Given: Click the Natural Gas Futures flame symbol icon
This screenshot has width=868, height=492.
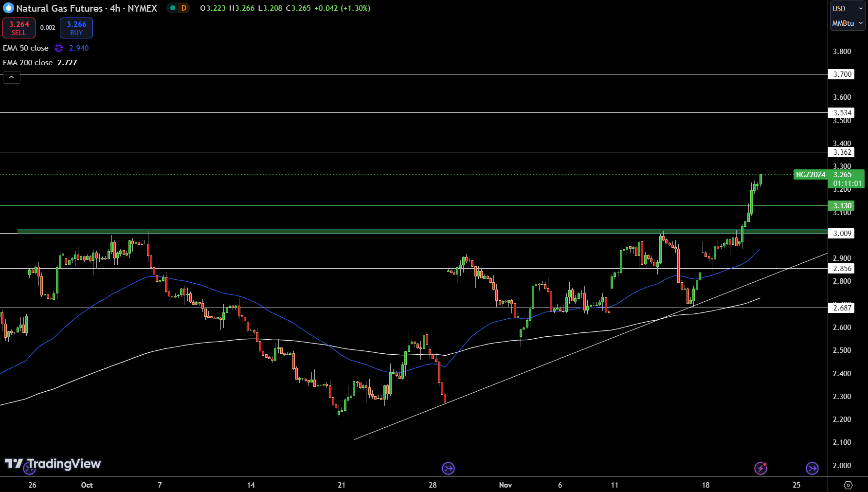Looking at the screenshot, I should pos(8,8).
